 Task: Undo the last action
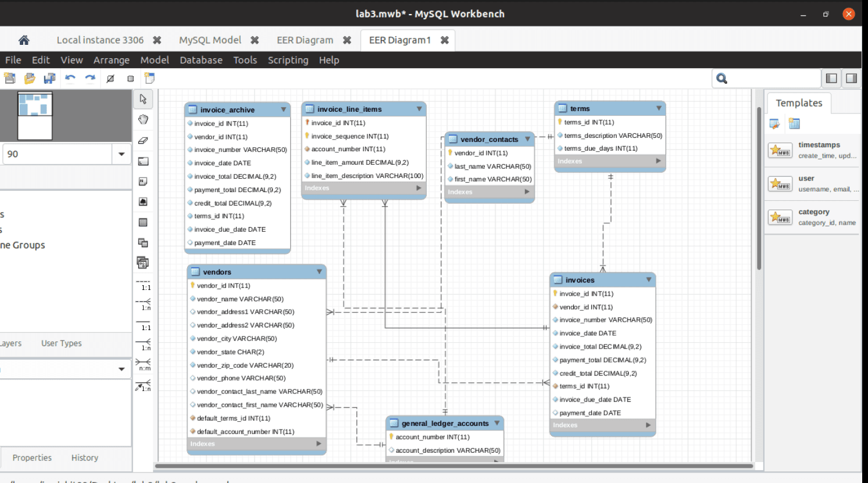point(70,78)
